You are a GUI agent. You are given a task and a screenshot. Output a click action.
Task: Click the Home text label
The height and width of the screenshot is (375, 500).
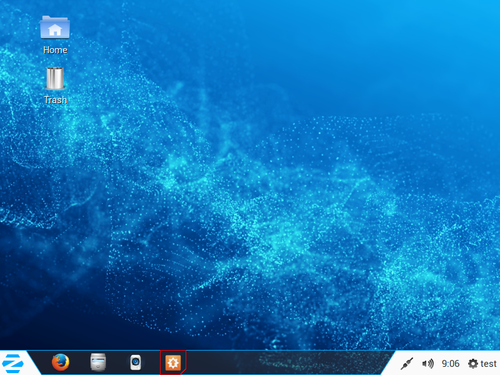tap(55, 50)
